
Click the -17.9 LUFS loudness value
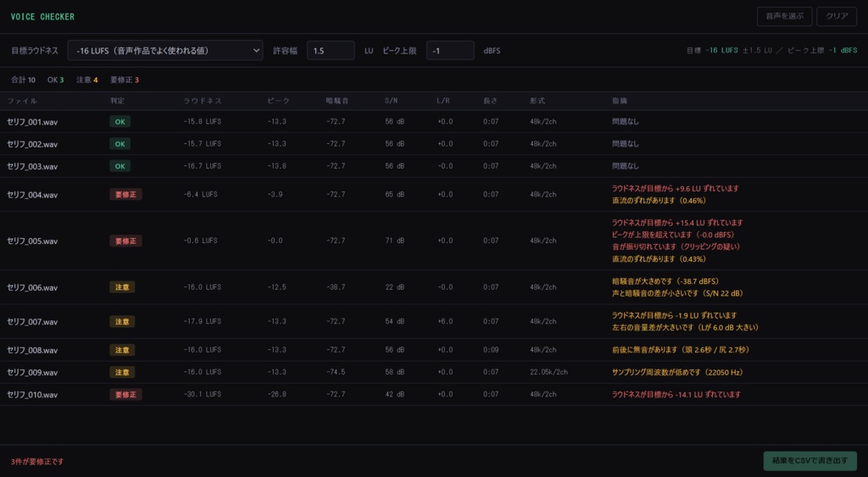(x=203, y=321)
